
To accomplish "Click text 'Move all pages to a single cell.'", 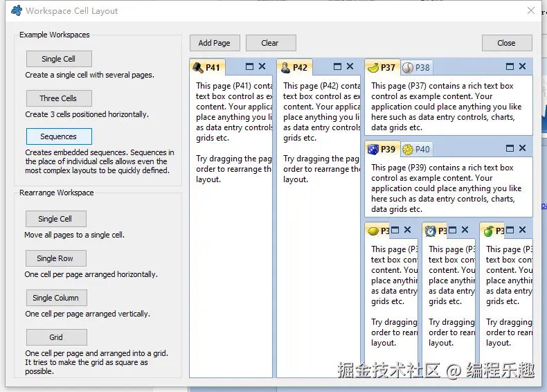I will click(74, 235).
